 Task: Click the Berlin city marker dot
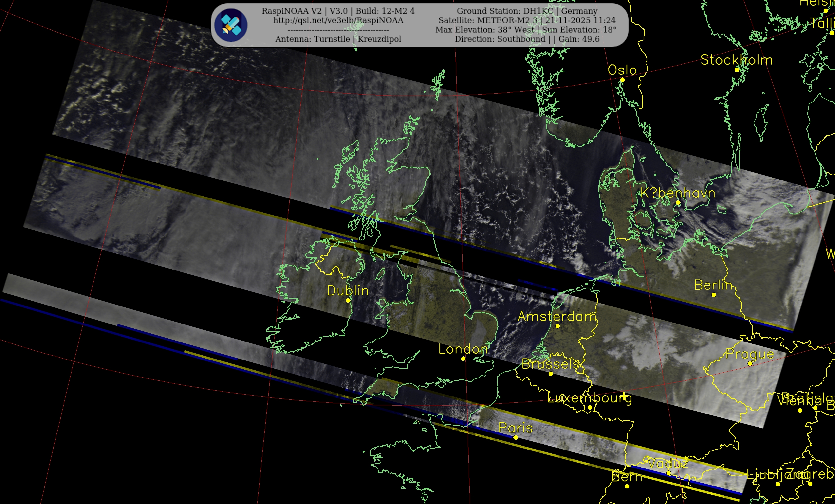coord(714,295)
